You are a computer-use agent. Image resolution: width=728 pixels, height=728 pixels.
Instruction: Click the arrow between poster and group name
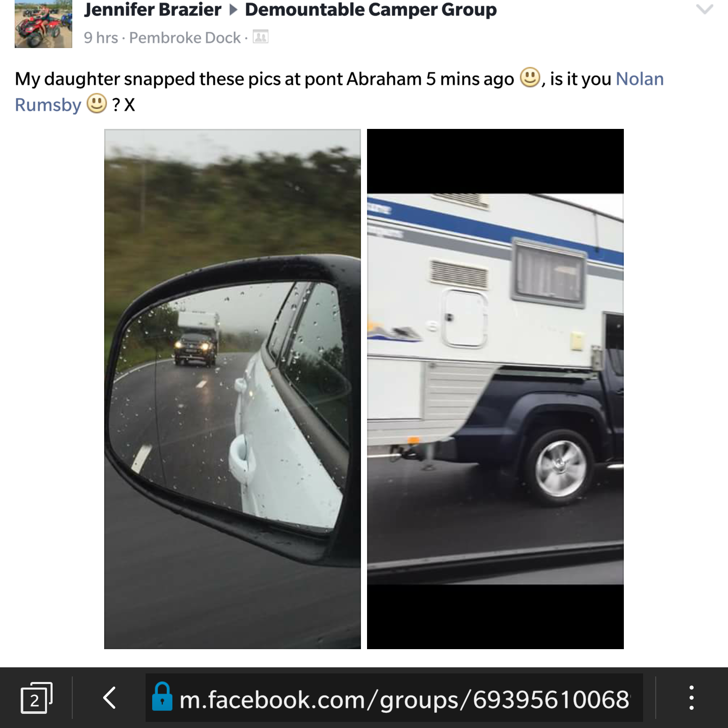click(234, 10)
